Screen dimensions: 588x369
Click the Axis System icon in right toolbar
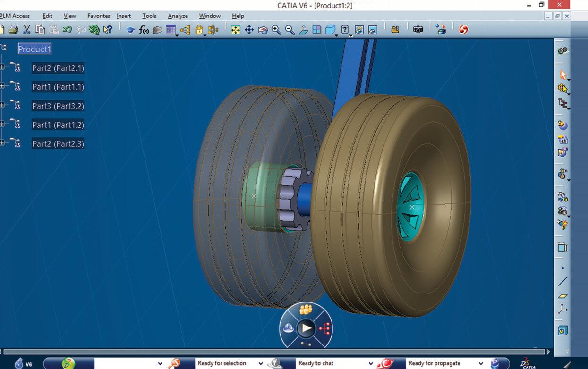click(562, 309)
